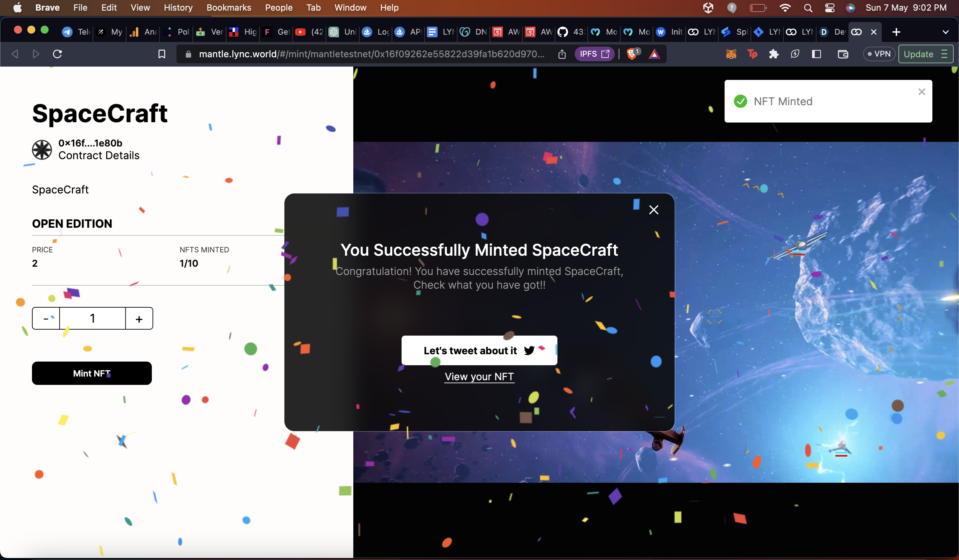The height and width of the screenshot is (560, 959).
Task: Open the IPFS badge link
Action: tap(594, 54)
